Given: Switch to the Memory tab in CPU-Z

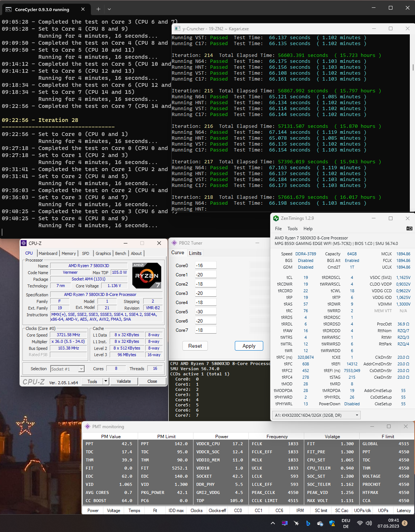Looking at the screenshot, I should point(69,253).
